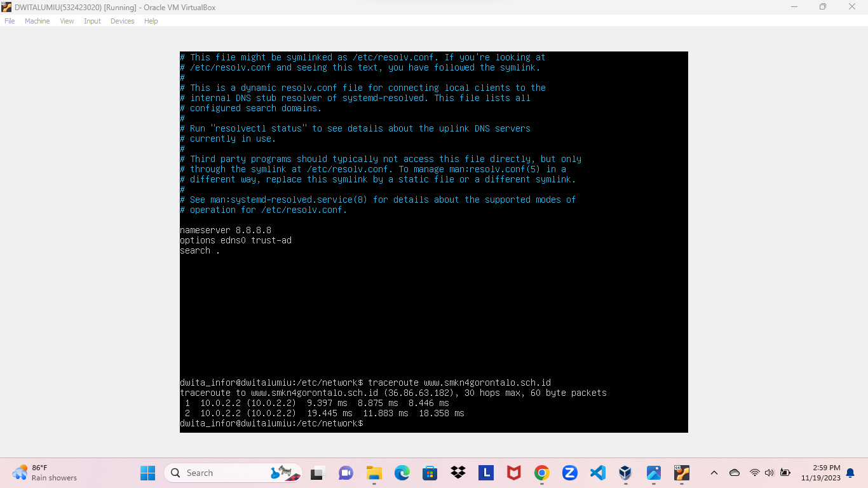Open Microsoft Store from the taskbar
This screenshot has width=868, height=488.
pos(430,473)
